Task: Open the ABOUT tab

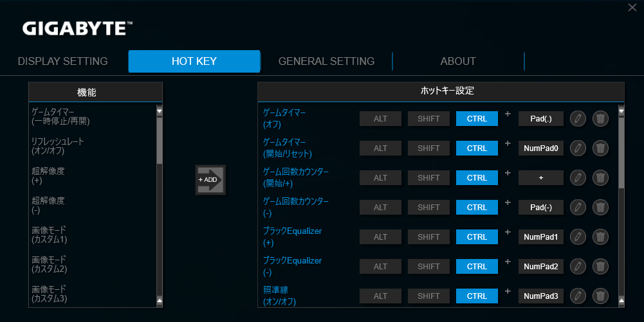Action: point(458,62)
